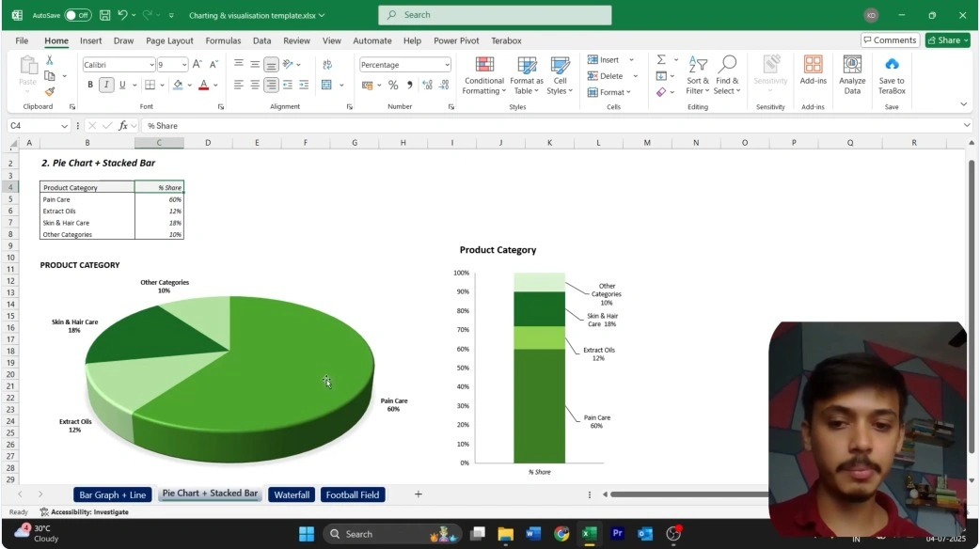Click Accessibility: Investigate in status bar

(x=85, y=512)
